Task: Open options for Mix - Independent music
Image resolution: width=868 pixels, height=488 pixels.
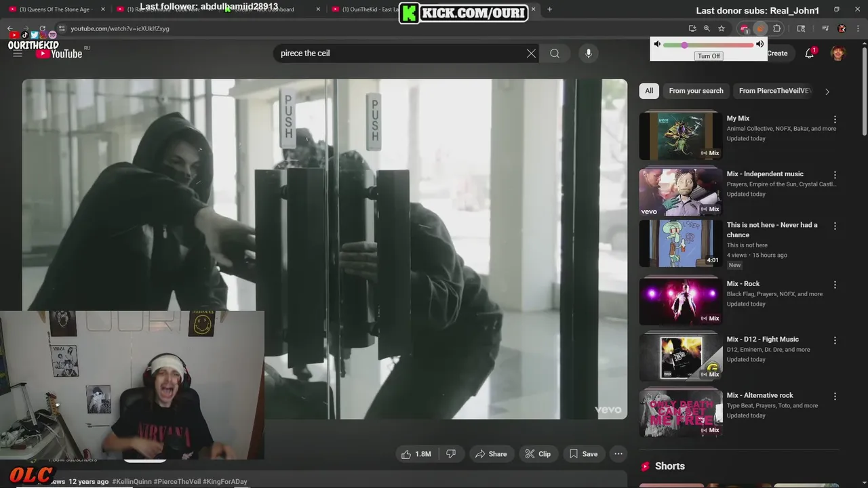Action: (835, 175)
